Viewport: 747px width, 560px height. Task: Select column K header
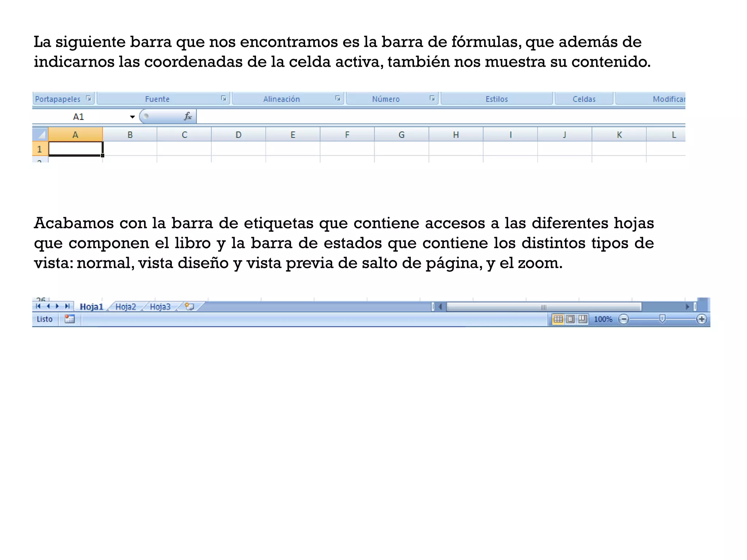[619, 135]
